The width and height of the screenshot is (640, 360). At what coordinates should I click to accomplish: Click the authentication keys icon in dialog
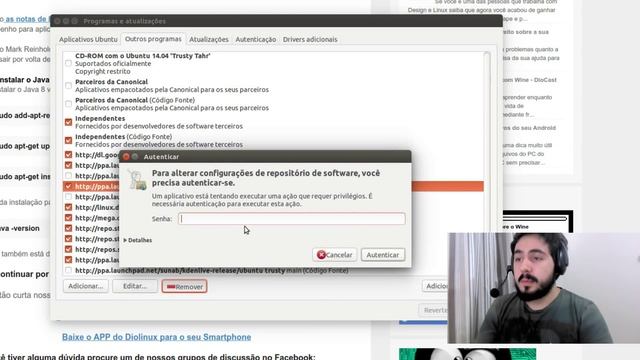[137, 180]
